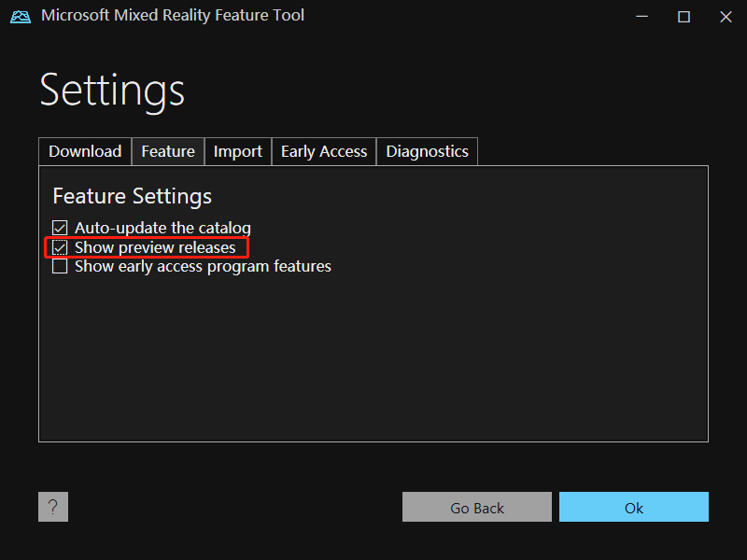Switch to the Download tab
747x560 pixels.
pyautogui.click(x=85, y=151)
